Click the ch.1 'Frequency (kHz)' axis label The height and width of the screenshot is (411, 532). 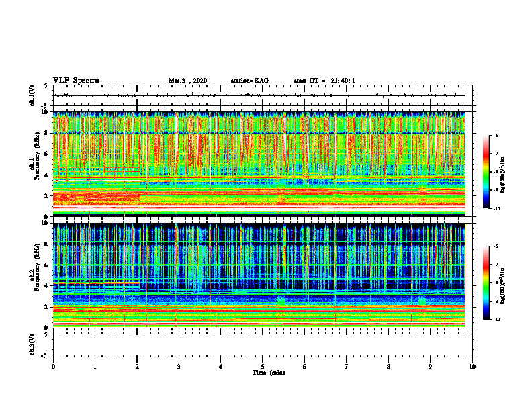tap(37, 156)
